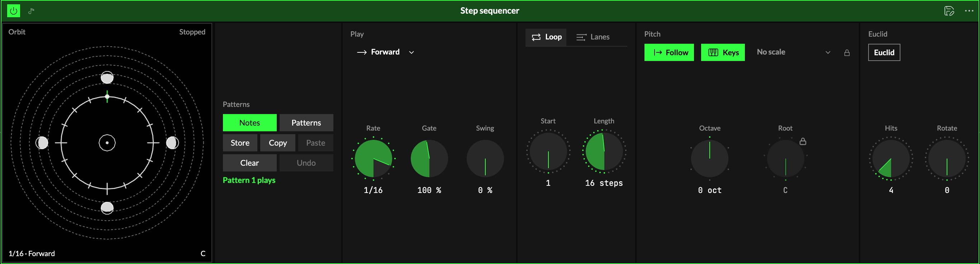Click the '1/16' rate value

(x=373, y=190)
